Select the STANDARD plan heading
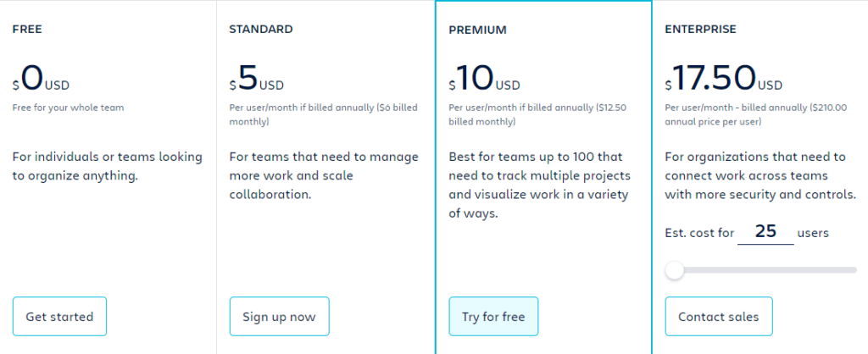This screenshot has height=354, width=868. pyautogui.click(x=261, y=30)
